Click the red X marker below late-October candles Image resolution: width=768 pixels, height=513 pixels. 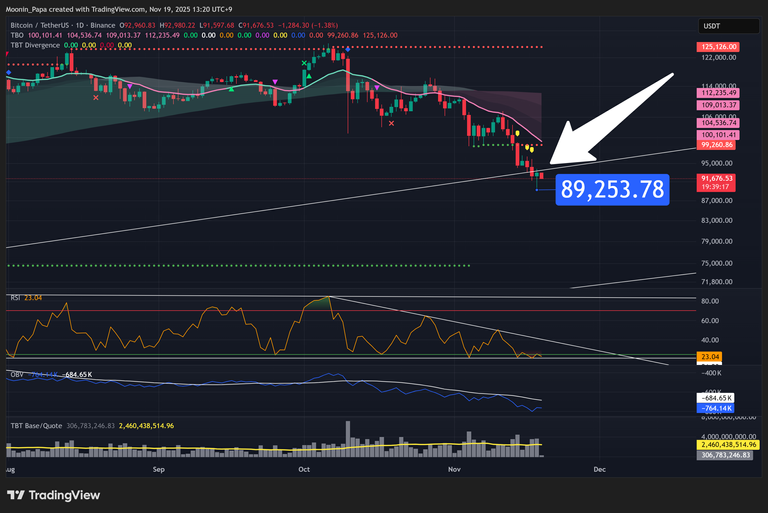coord(391,123)
